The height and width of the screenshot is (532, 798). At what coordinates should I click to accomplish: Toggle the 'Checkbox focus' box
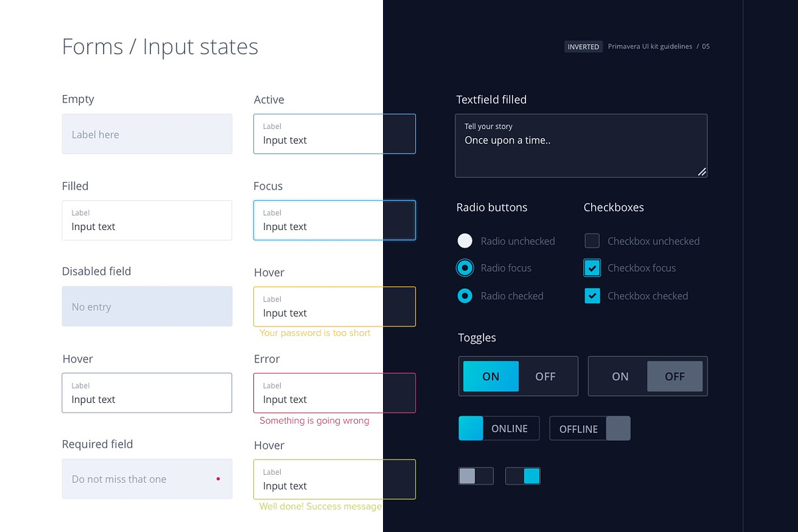592,268
